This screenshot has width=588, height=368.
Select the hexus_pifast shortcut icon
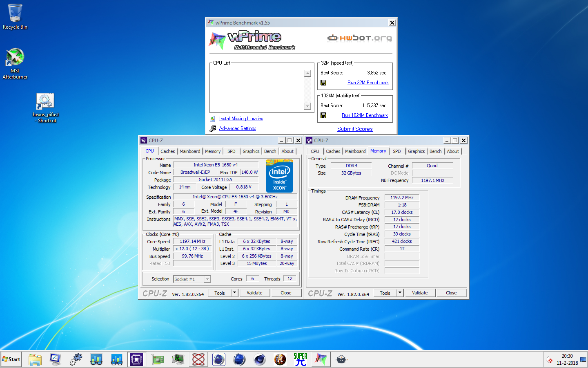coord(45,108)
